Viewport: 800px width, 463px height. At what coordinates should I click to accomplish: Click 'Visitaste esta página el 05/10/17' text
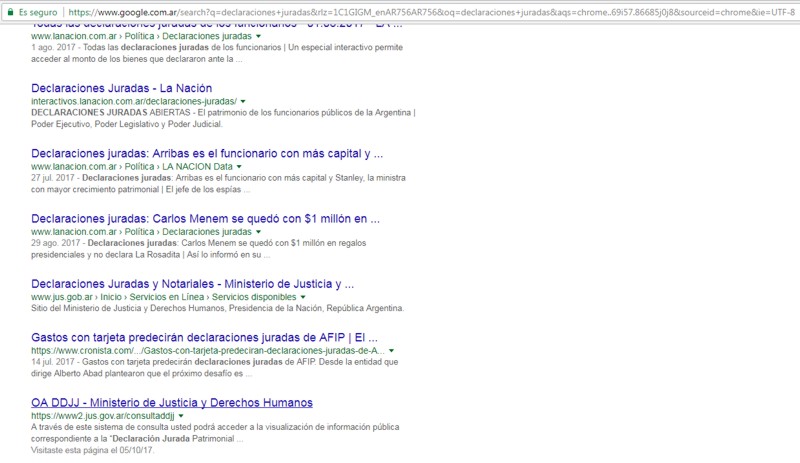pyautogui.click(x=92, y=450)
